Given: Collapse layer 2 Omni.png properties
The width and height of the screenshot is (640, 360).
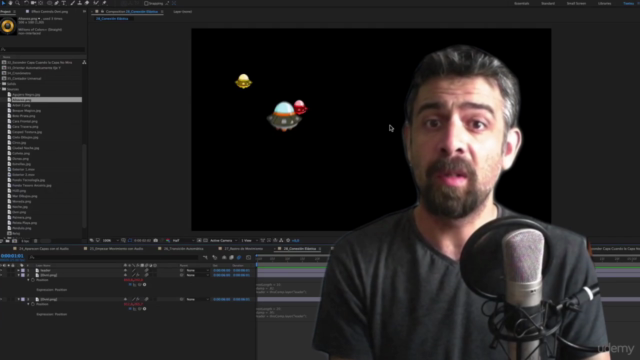Looking at the screenshot, I should (18, 275).
